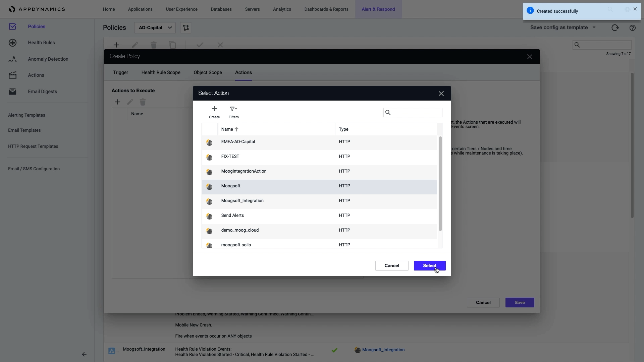The height and width of the screenshot is (362, 644).
Task: Collapse the sidebar with the left arrow
Action: pos(84,354)
